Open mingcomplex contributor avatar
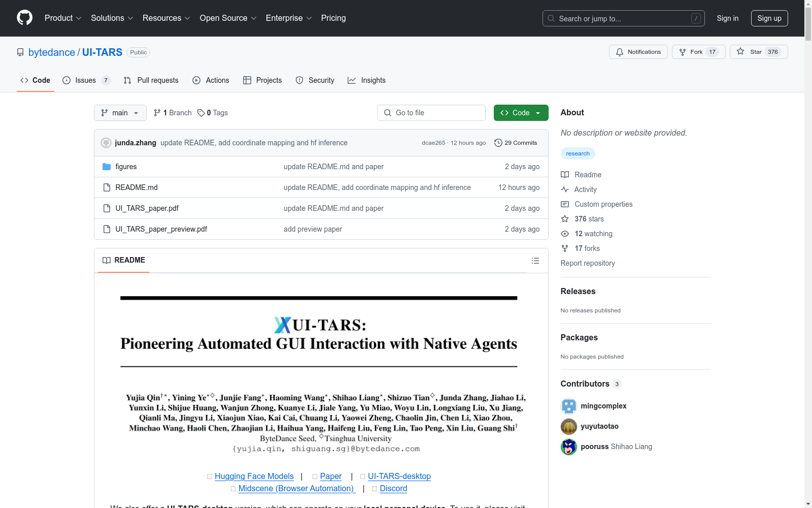The width and height of the screenshot is (812, 508). click(x=569, y=406)
